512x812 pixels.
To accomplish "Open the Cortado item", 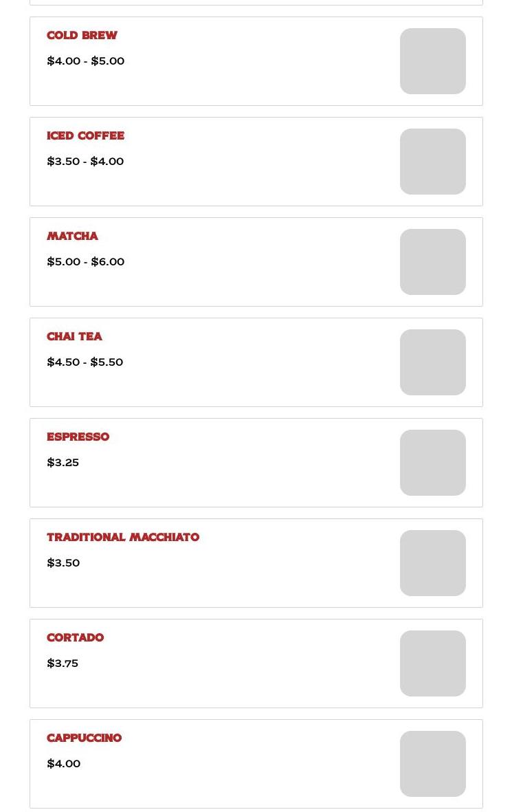I will (x=75, y=638).
